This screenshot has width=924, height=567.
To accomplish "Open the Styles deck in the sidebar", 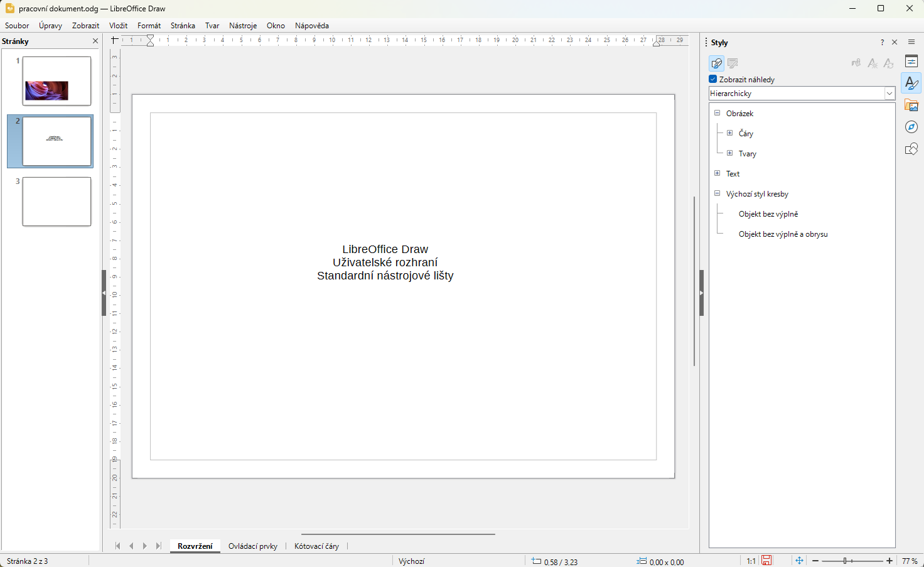I will coord(911,83).
